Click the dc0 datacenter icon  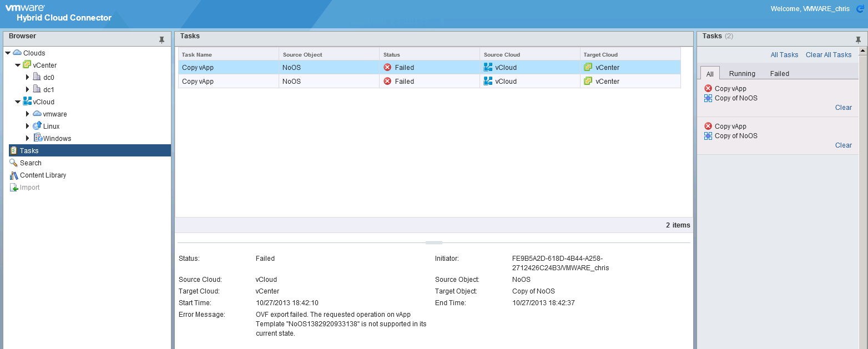(x=37, y=77)
